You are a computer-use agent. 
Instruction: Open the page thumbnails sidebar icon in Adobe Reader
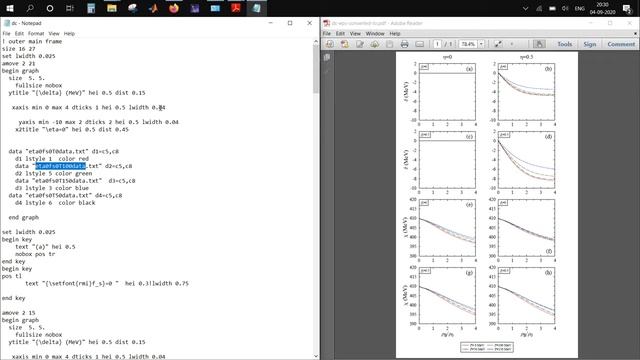pyautogui.click(x=327, y=58)
